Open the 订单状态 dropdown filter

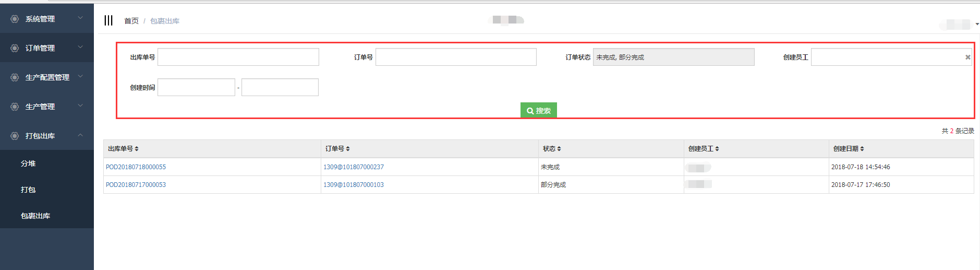coord(673,57)
